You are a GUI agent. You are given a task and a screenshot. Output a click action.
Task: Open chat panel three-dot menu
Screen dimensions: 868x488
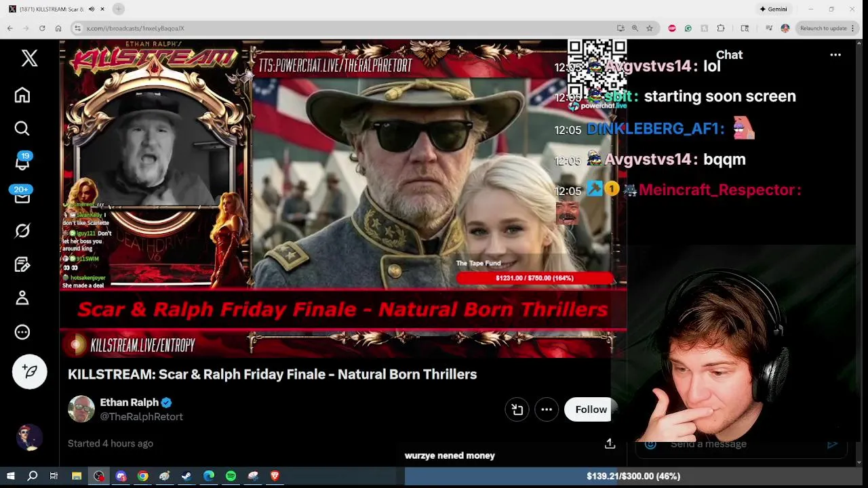(x=835, y=56)
